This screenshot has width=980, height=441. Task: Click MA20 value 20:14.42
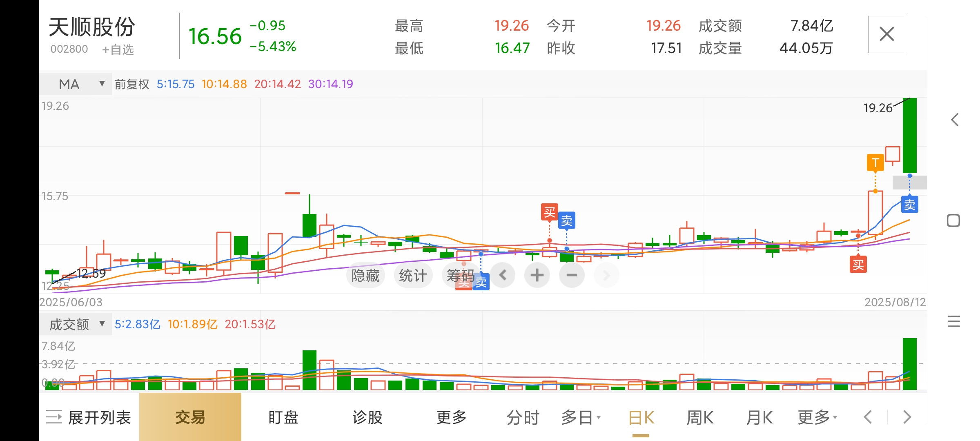(277, 84)
